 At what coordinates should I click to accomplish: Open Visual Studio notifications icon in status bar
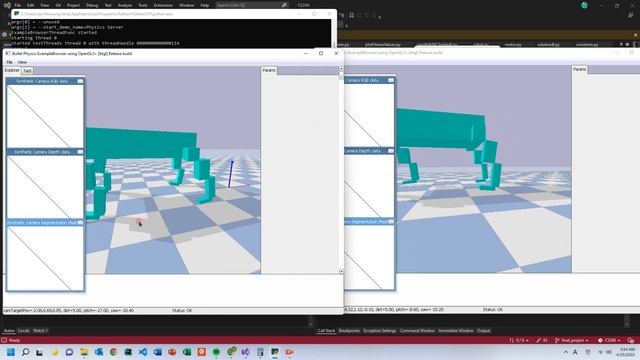(631, 340)
